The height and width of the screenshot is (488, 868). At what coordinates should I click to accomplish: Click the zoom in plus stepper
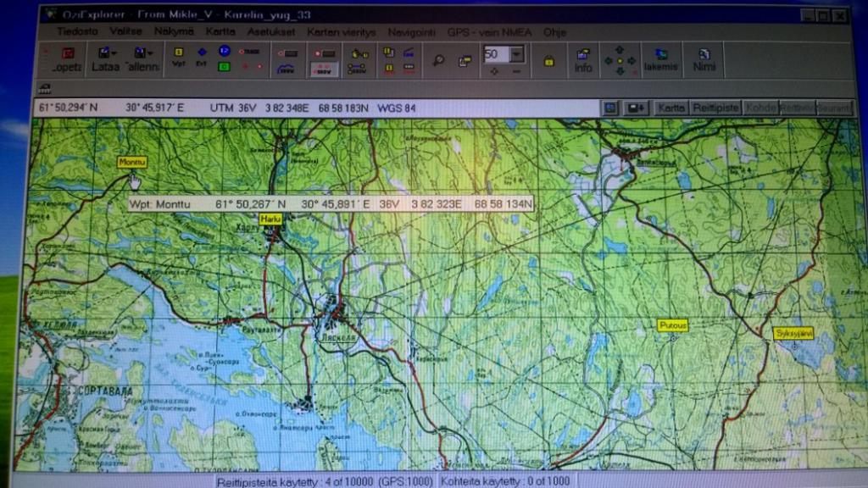coord(493,71)
